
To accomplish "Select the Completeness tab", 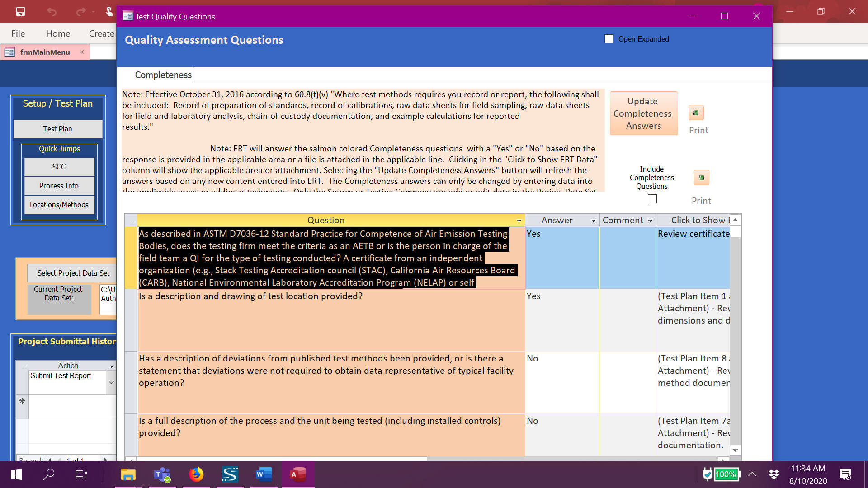I will pos(163,75).
